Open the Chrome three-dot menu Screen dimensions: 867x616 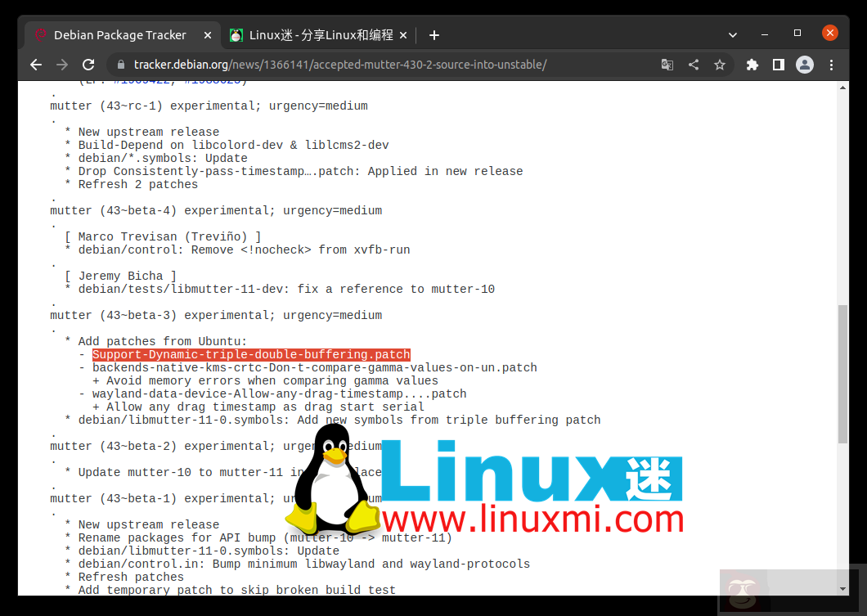[x=831, y=65]
